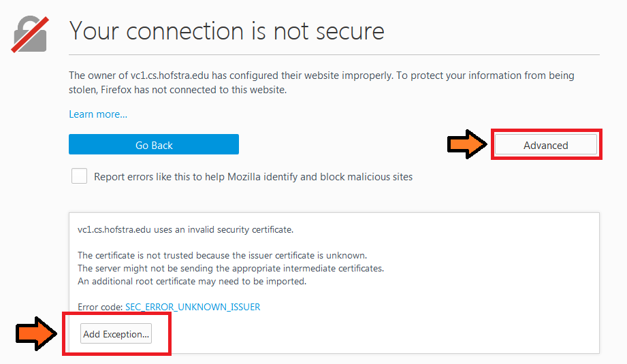
Task: Open the Learn more link
Action: click(98, 114)
